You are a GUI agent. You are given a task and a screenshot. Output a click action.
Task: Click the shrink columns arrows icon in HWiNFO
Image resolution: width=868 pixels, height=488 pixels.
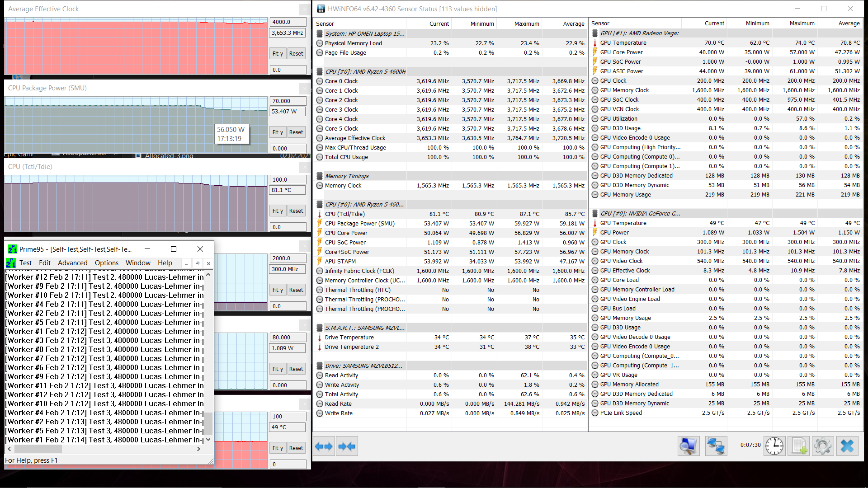point(347,446)
